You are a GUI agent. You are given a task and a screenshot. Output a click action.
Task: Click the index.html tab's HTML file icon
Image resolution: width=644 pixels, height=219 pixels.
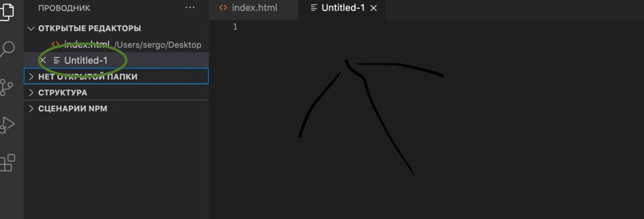[x=223, y=8]
